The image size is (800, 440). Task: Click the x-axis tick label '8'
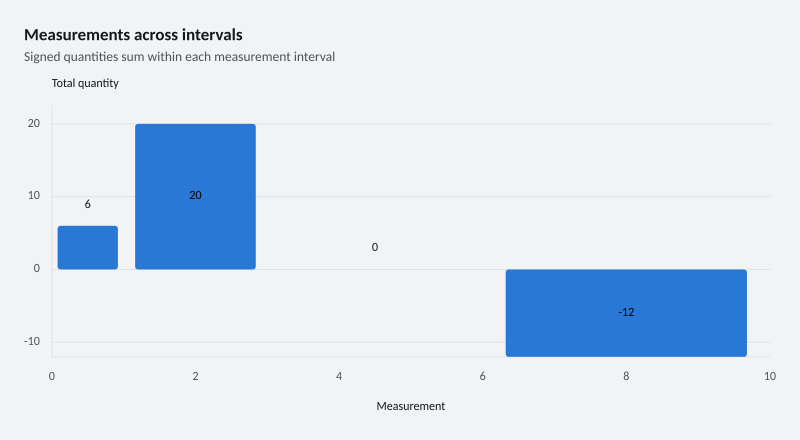point(626,376)
